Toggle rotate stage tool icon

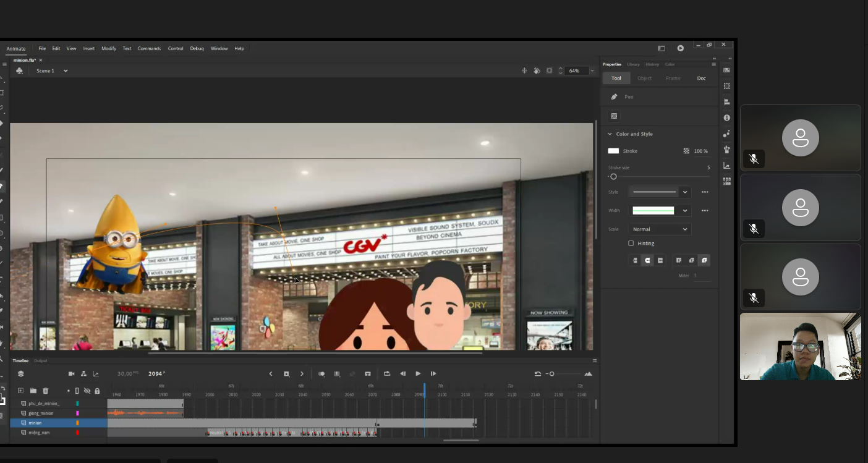click(x=537, y=70)
